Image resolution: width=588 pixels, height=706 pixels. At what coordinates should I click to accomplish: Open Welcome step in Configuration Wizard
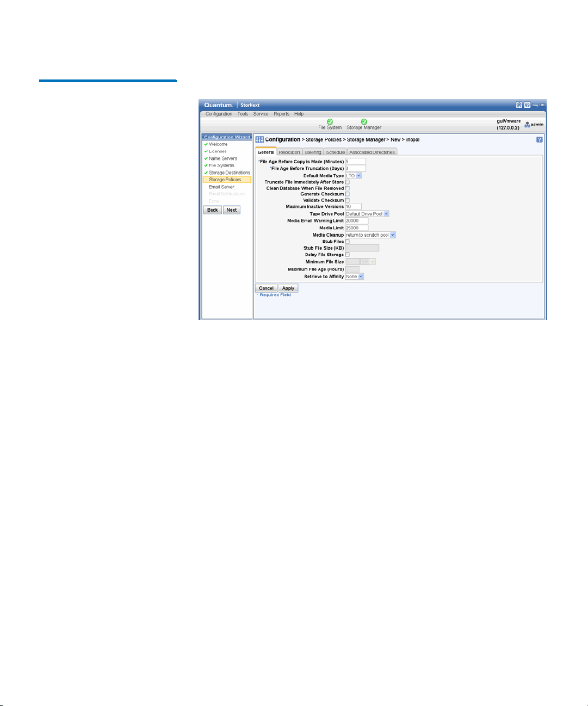click(x=218, y=144)
